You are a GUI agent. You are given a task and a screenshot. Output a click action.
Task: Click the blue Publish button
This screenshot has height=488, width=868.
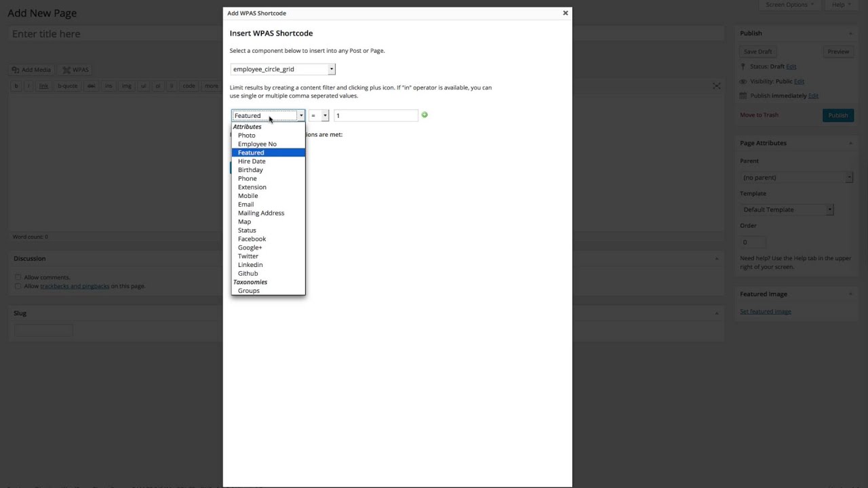tap(838, 115)
